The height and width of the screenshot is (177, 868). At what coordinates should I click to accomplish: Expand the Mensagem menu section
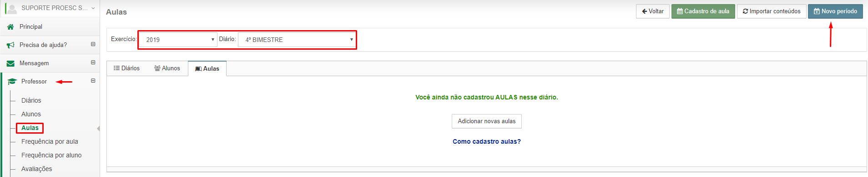tap(93, 62)
